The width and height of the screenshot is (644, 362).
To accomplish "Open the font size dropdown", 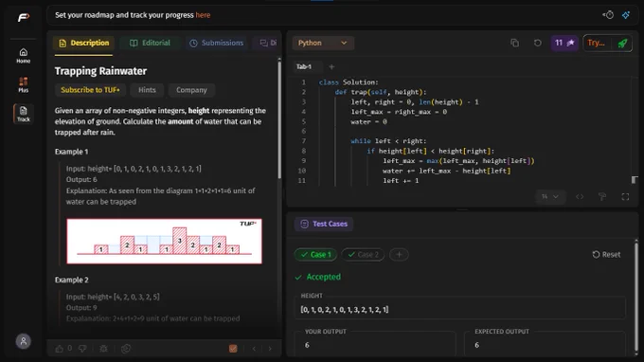I will click(x=550, y=196).
